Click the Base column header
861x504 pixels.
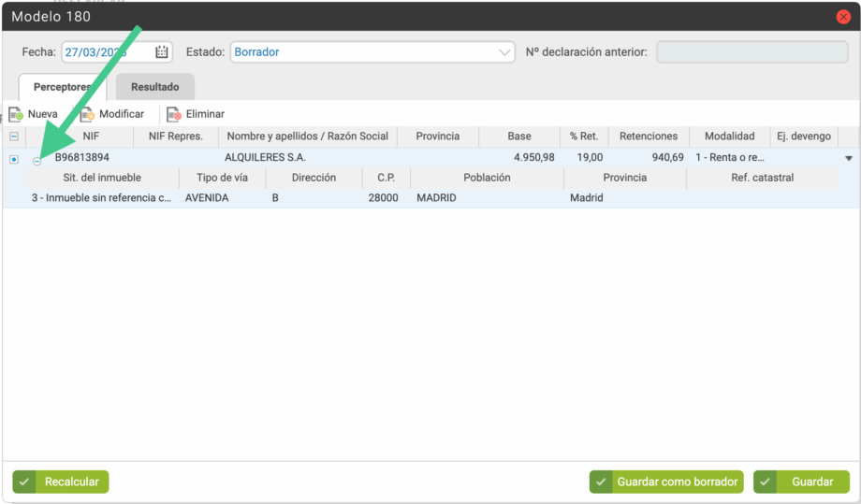[518, 137]
